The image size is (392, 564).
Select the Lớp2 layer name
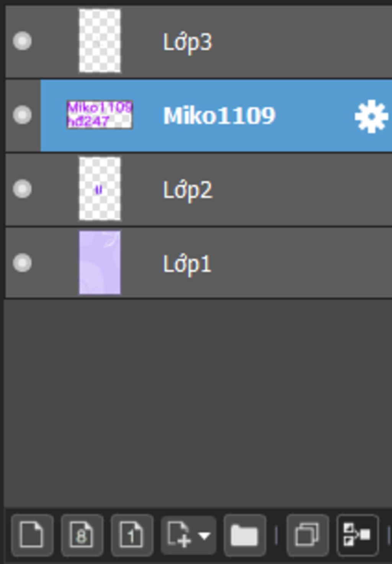pos(187,190)
